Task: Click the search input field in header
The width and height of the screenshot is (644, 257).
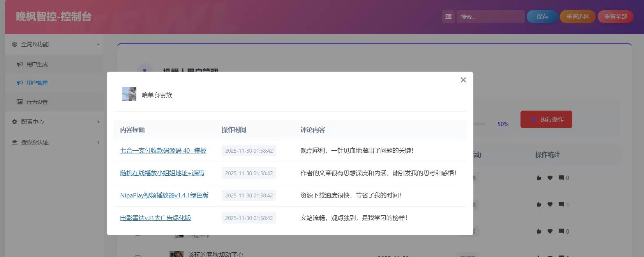Action: click(x=490, y=17)
